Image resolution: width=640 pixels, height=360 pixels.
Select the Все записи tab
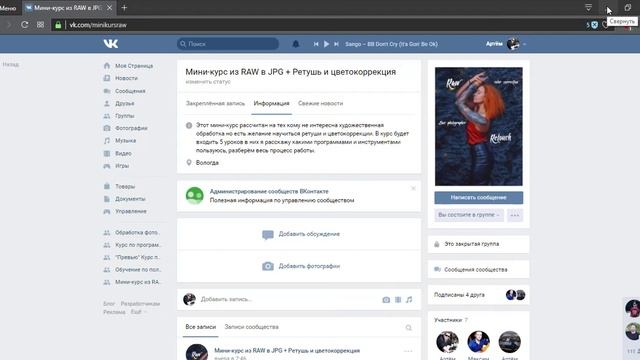[x=200, y=327]
